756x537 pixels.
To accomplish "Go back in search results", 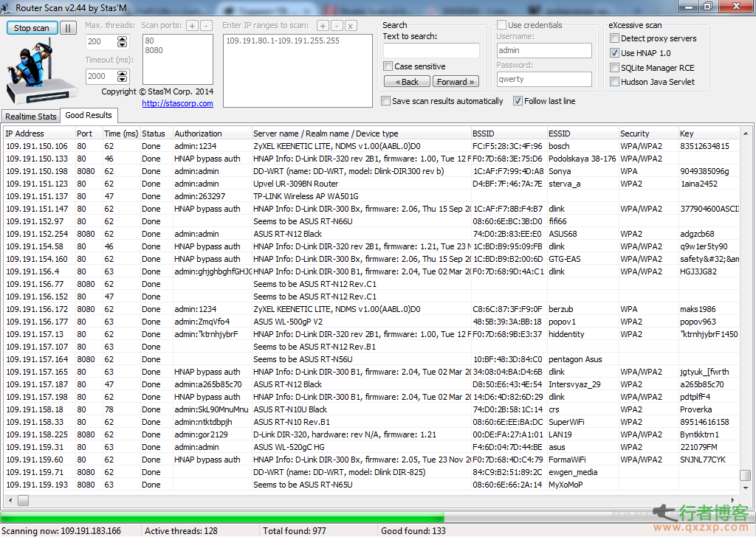I will coord(407,82).
